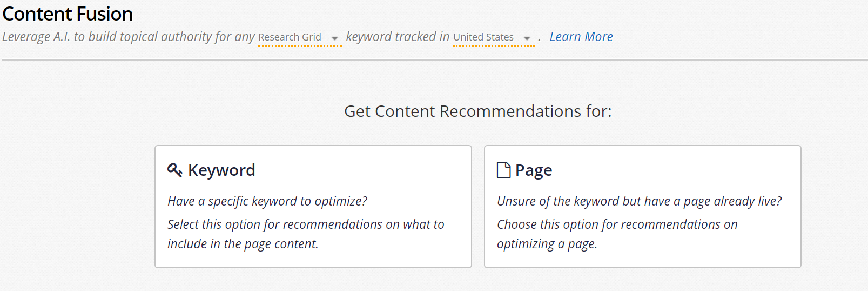Screen dimensions: 868x291
Task: Click 'Get Content Recommendations for:' heading
Action: click(x=478, y=111)
